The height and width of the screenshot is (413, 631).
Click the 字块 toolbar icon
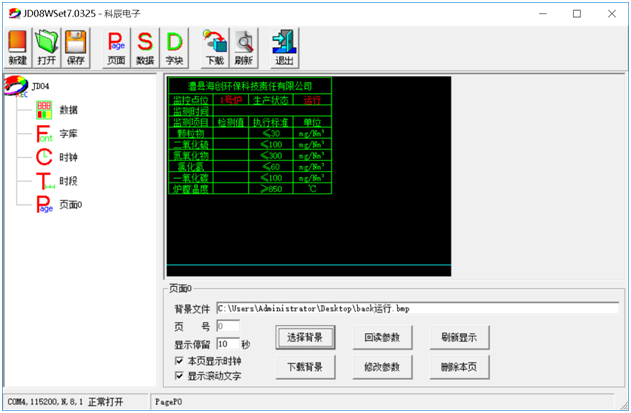(x=174, y=46)
